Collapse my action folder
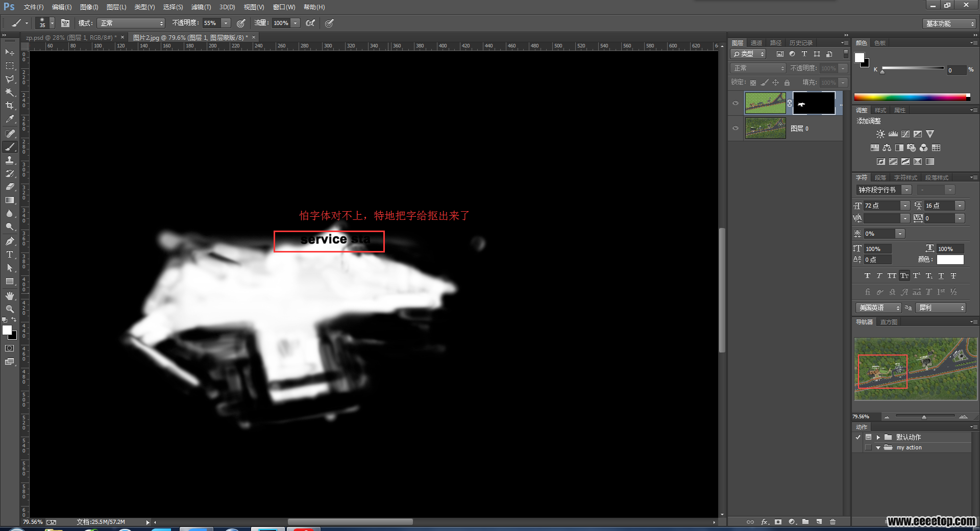Viewport: 980px width, 531px height. (x=878, y=448)
